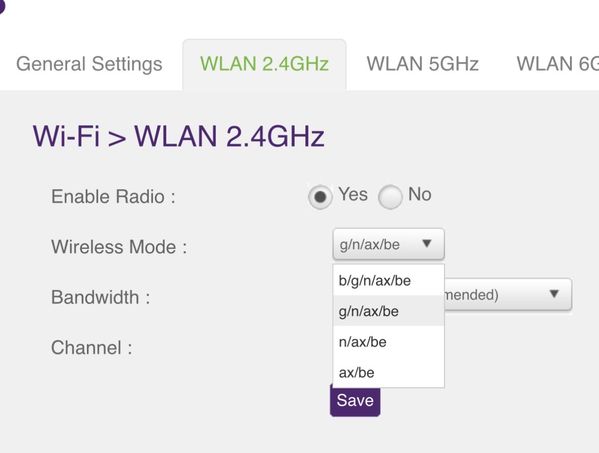The width and height of the screenshot is (599, 453).
Task: Click the Wi-Fi > WLAN 2.4GHz heading
Action: coord(179,136)
